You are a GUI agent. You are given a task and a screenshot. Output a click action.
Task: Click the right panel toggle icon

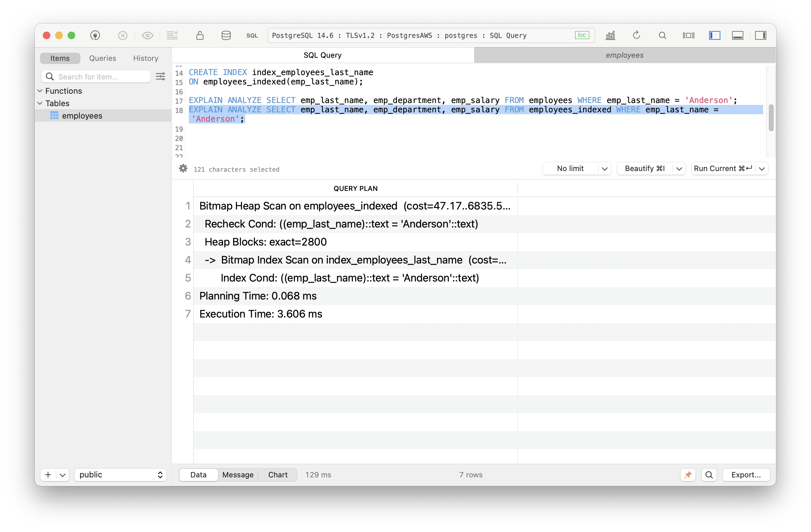click(x=760, y=36)
